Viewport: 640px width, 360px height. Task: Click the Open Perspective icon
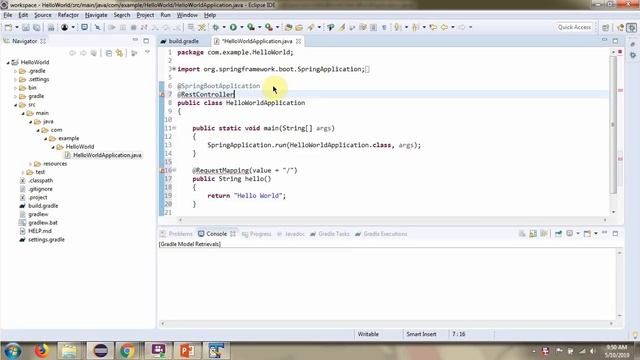[x=606, y=27]
